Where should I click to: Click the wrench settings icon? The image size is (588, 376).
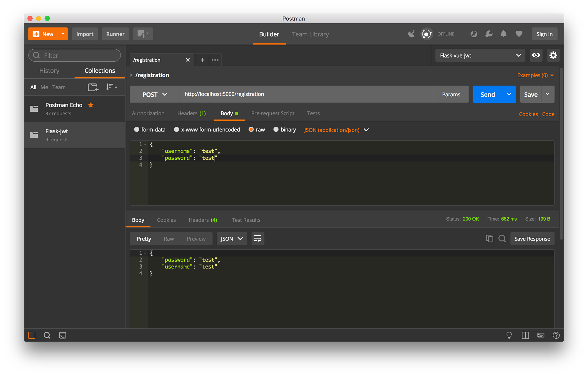[489, 34]
